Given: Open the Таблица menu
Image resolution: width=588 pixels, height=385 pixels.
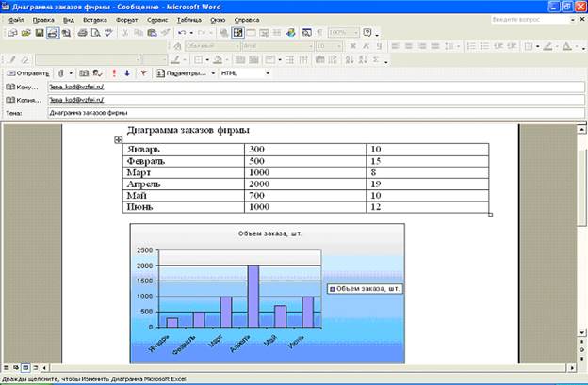Looking at the screenshot, I should (x=188, y=19).
